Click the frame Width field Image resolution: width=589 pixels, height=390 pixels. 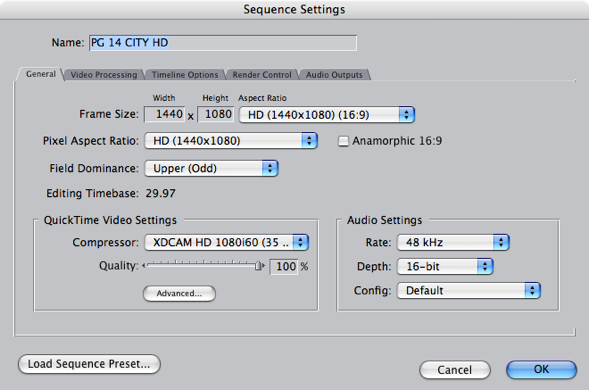coord(165,114)
